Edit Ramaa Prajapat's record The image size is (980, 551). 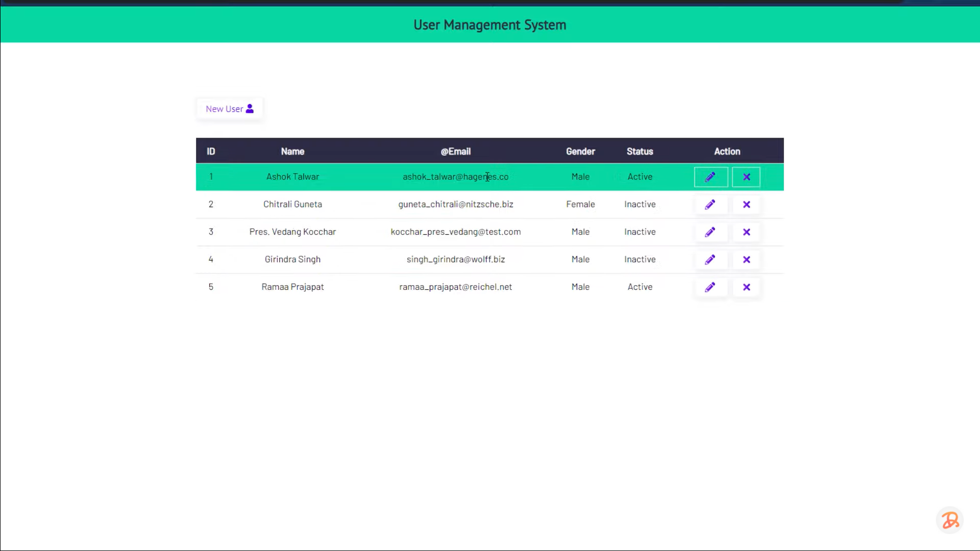(x=710, y=287)
